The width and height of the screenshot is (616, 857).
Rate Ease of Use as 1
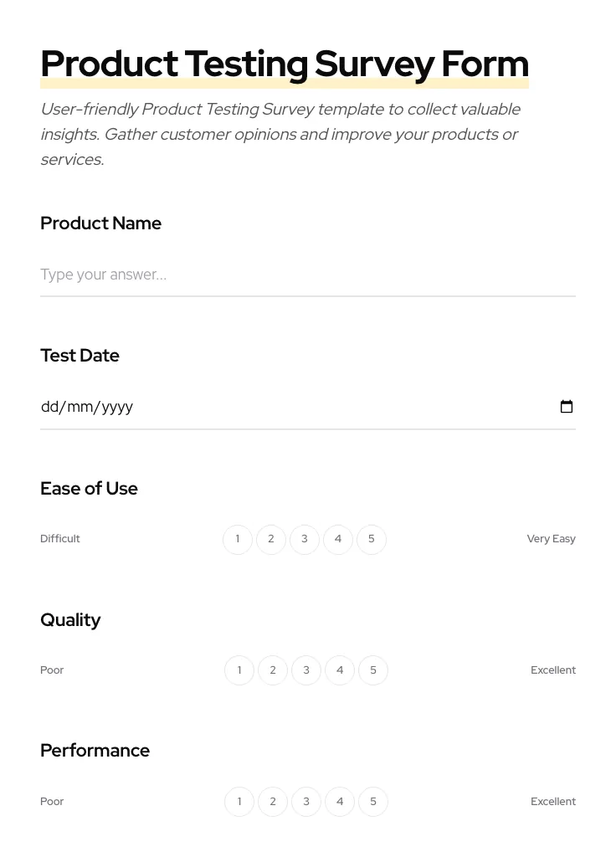237,539
